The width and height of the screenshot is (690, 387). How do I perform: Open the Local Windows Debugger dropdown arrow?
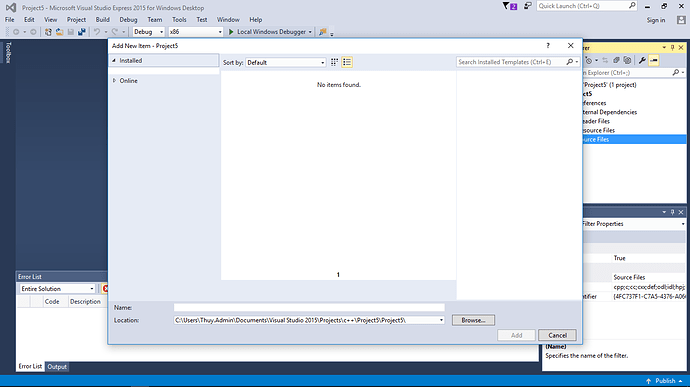point(310,32)
